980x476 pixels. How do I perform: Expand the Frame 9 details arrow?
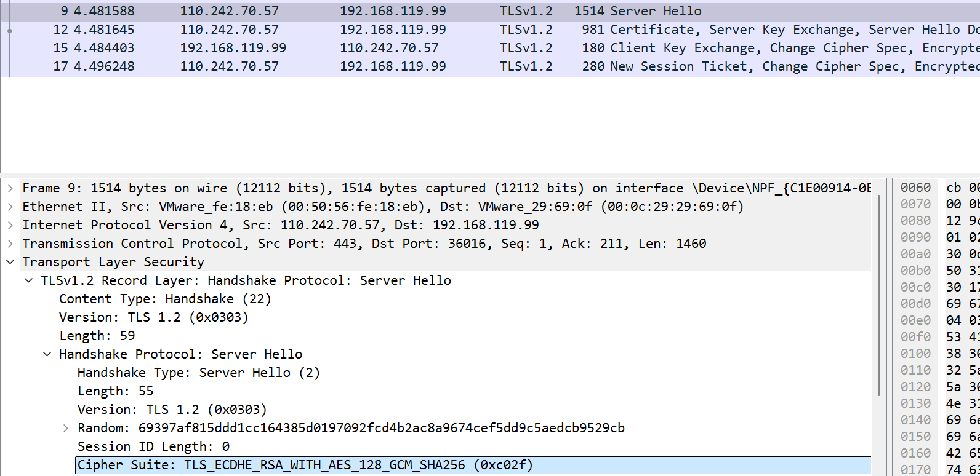tap(10, 188)
